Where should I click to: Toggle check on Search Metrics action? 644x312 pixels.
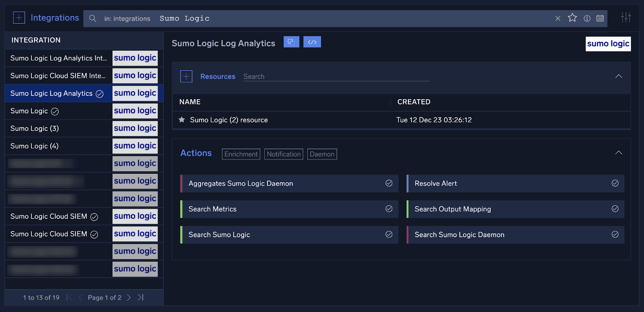(x=389, y=209)
